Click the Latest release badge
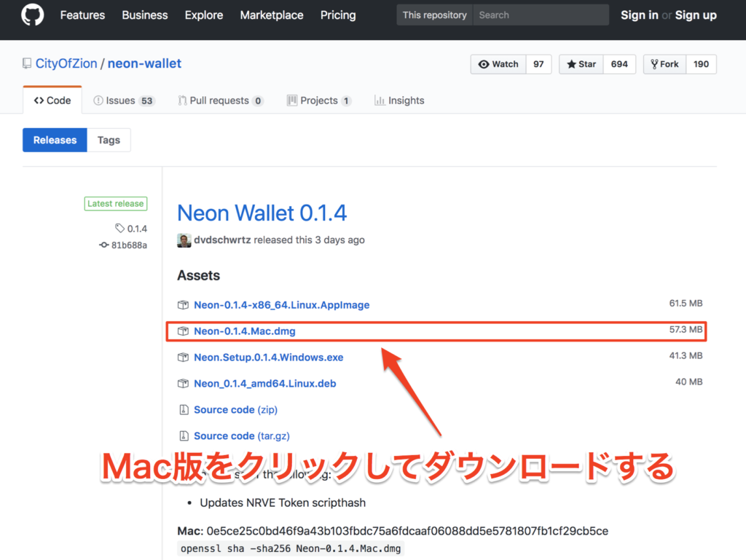Screen dimensions: 746x560 (x=116, y=203)
